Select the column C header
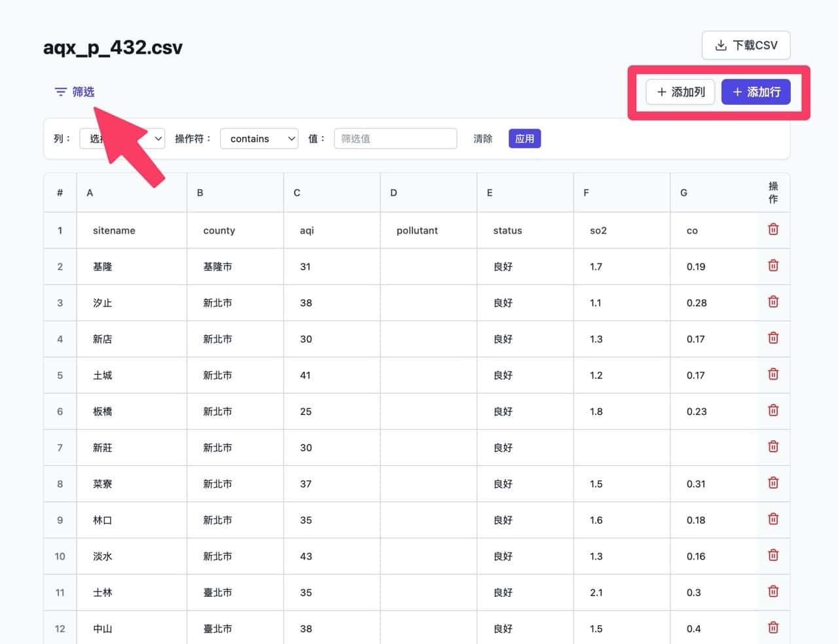Image resolution: width=838 pixels, height=644 pixels. [x=332, y=192]
